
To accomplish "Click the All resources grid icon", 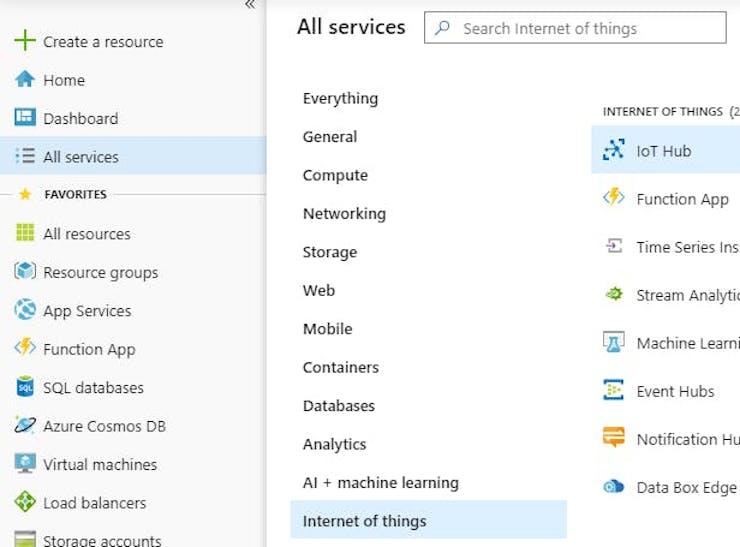I will 25,233.
